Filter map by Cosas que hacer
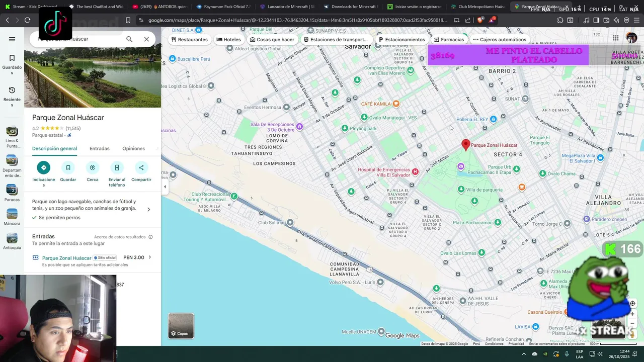Screen dimensions: 644x362 coord(272,39)
